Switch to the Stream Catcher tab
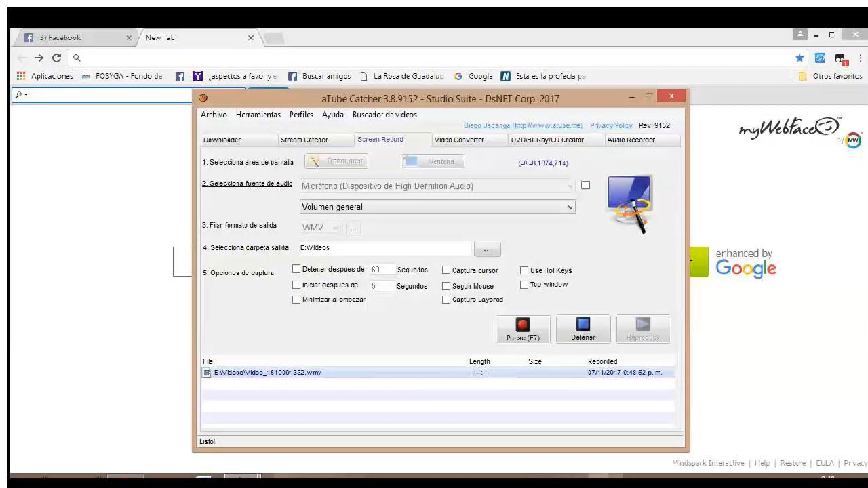This screenshot has height=488, width=868. pyautogui.click(x=316, y=140)
